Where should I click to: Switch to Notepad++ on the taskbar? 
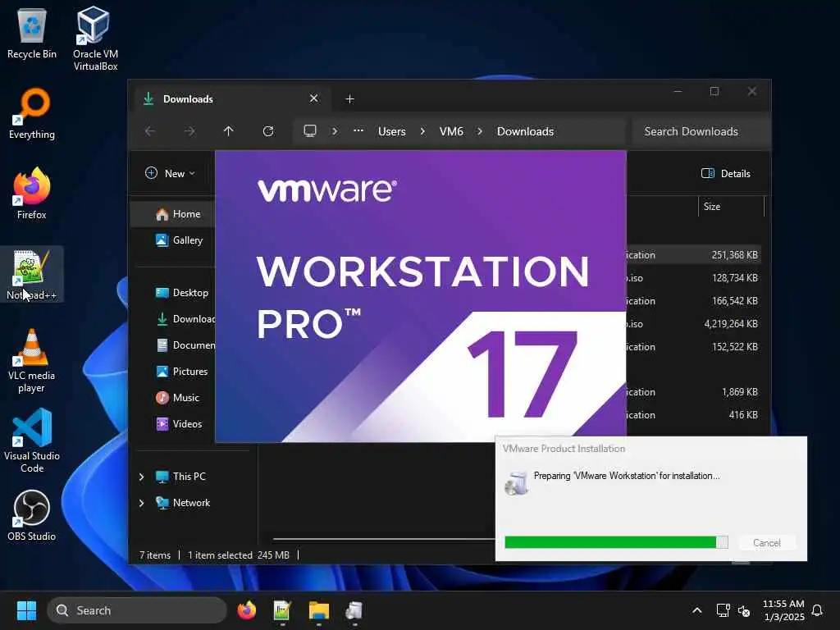pos(282,610)
